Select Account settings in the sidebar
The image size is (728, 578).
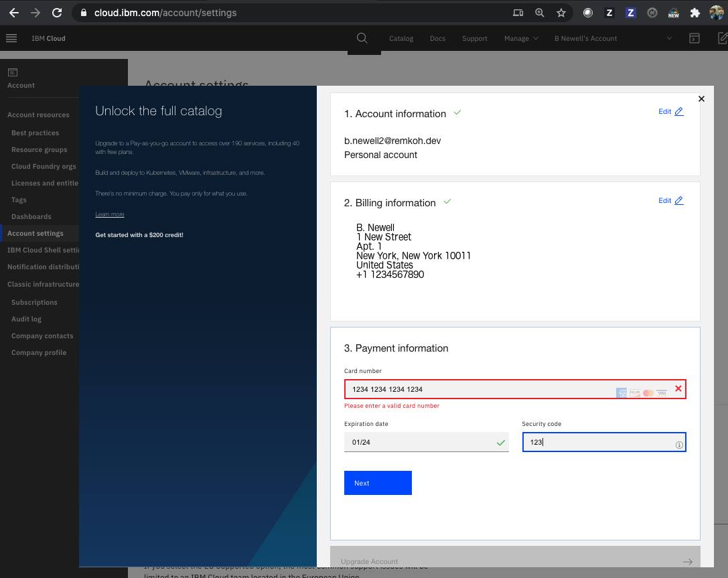point(35,233)
